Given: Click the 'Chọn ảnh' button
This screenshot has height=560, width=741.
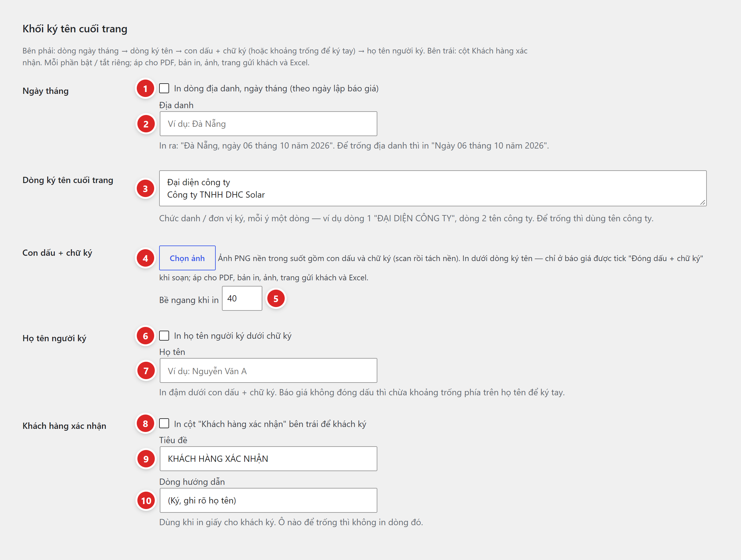Looking at the screenshot, I should tap(187, 258).
